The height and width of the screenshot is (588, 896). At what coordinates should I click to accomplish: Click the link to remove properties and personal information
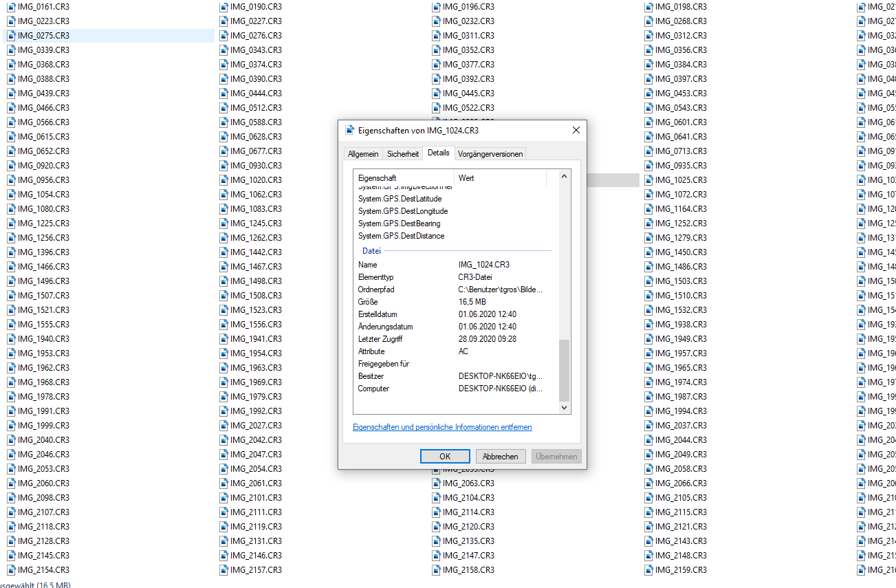[x=442, y=427]
